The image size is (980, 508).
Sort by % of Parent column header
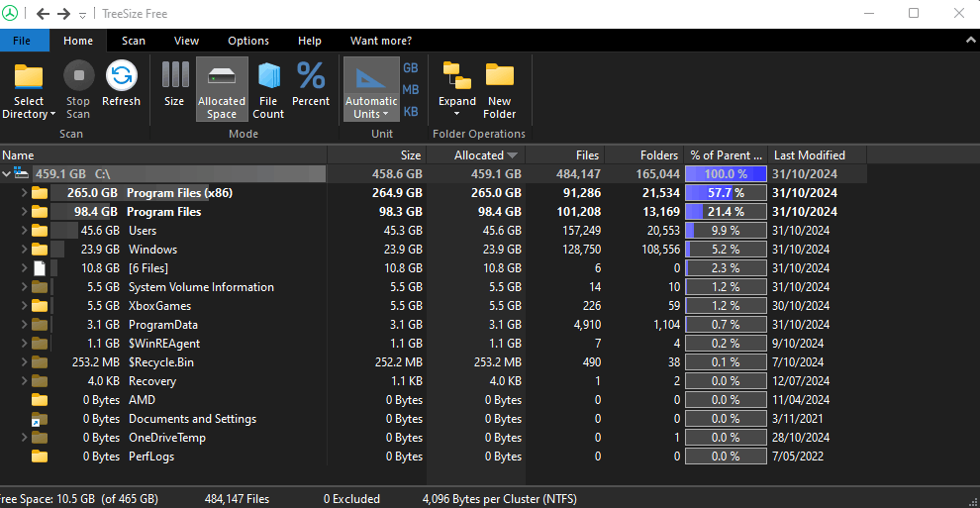click(x=726, y=154)
